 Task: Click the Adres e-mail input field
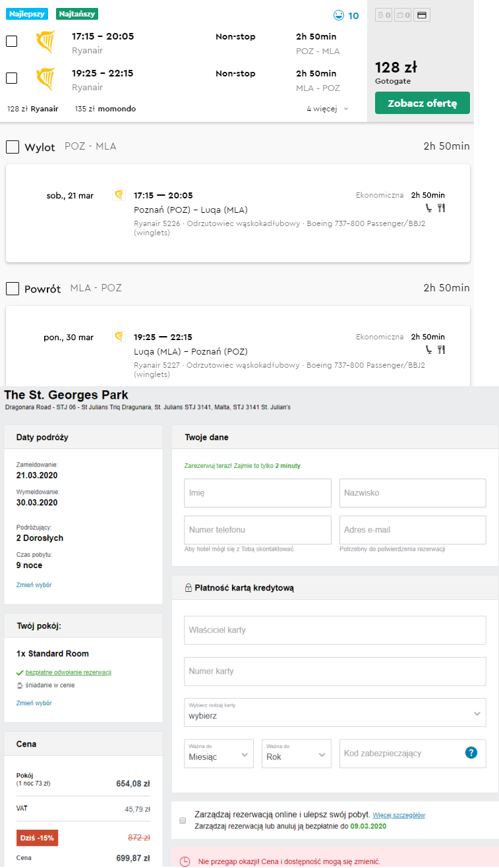point(413,530)
